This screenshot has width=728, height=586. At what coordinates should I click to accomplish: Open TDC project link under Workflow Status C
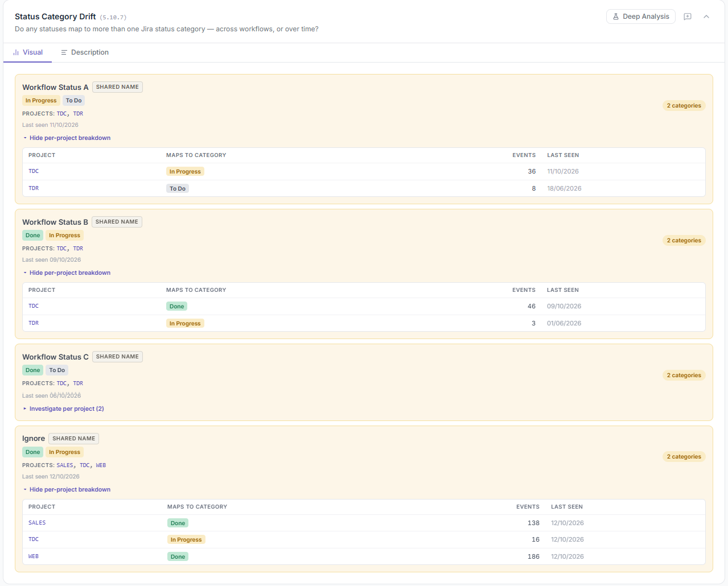pos(61,383)
